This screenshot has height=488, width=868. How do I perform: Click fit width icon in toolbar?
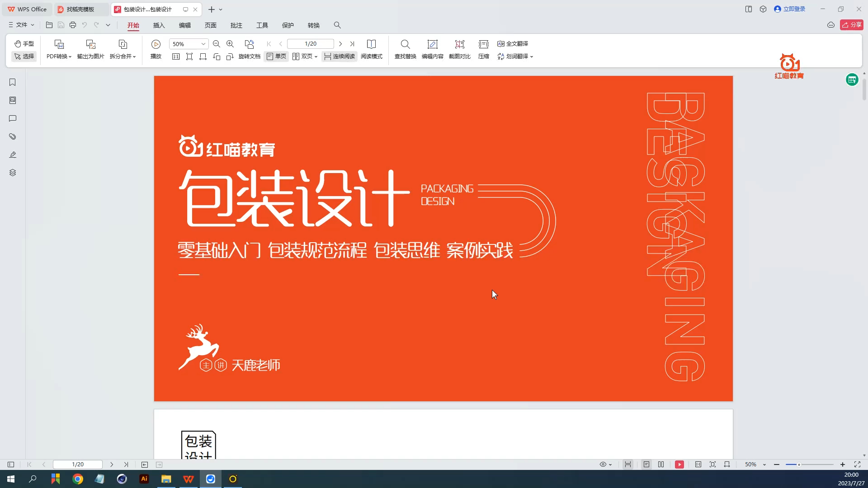point(203,56)
